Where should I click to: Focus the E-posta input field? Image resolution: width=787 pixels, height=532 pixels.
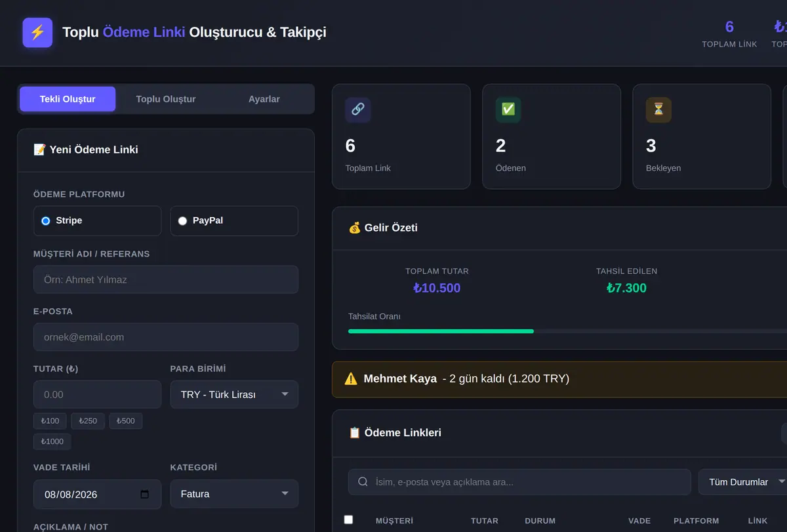(x=166, y=337)
